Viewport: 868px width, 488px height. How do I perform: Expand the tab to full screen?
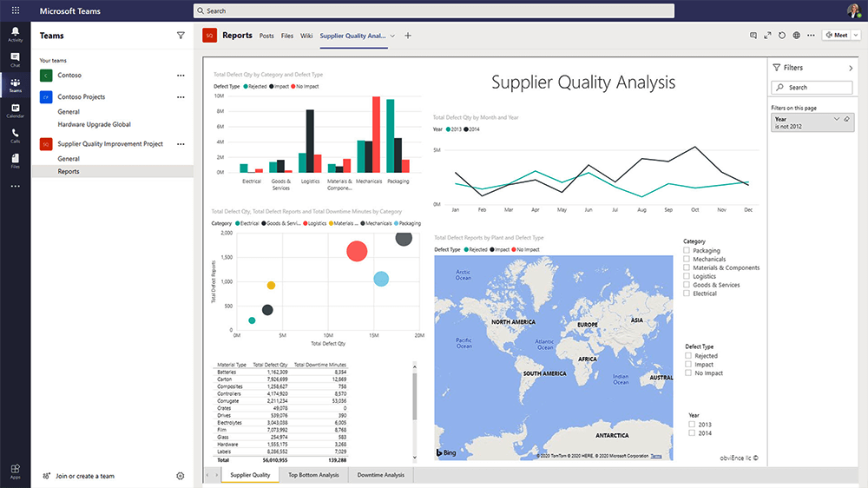[767, 36]
